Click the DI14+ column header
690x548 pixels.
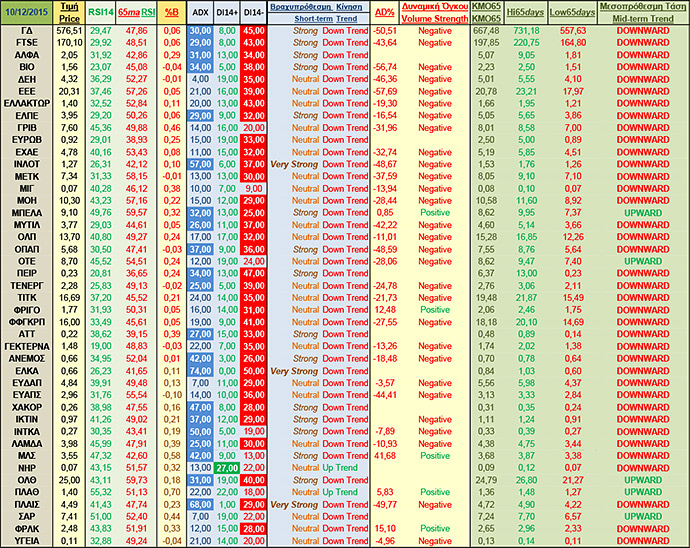(226, 13)
